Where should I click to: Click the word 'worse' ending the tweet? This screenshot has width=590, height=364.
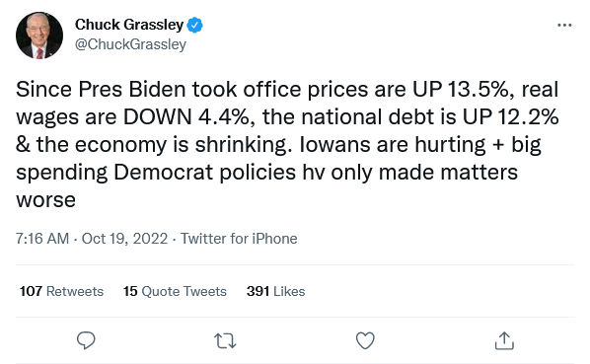(x=46, y=200)
